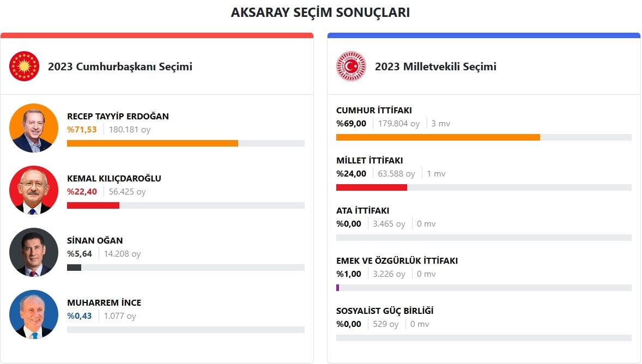Open the 2023 Cumhurbaşkanı Seçimi heading

coord(120,67)
